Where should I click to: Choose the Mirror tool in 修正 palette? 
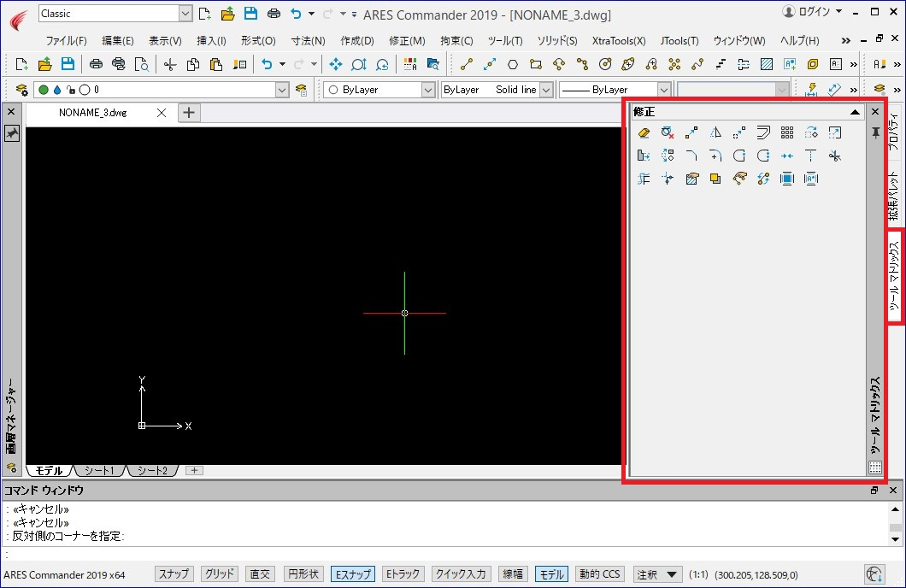tap(715, 132)
